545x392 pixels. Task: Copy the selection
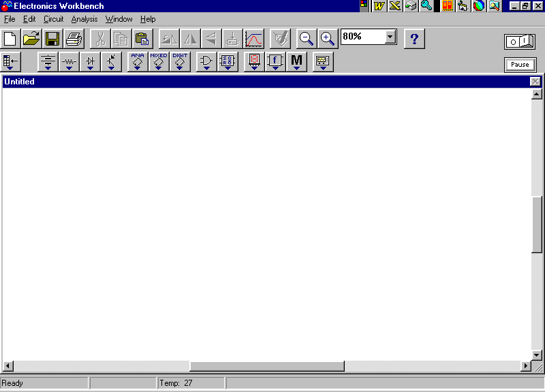pos(121,39)
